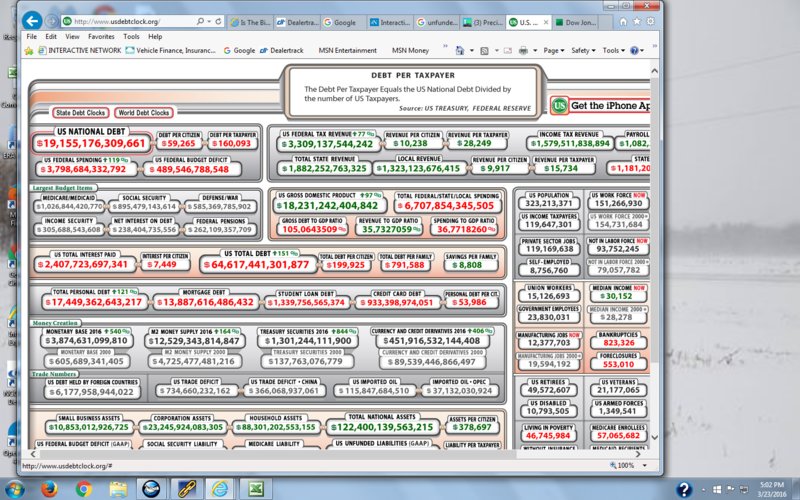Viewport: 800px width, 500px height.
Task: Click the blue question mark tray icon
Action: (684, 489)
